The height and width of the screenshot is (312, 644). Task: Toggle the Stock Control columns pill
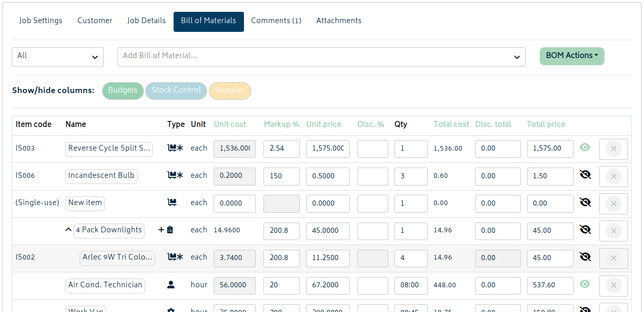click(x=176, y=90)
